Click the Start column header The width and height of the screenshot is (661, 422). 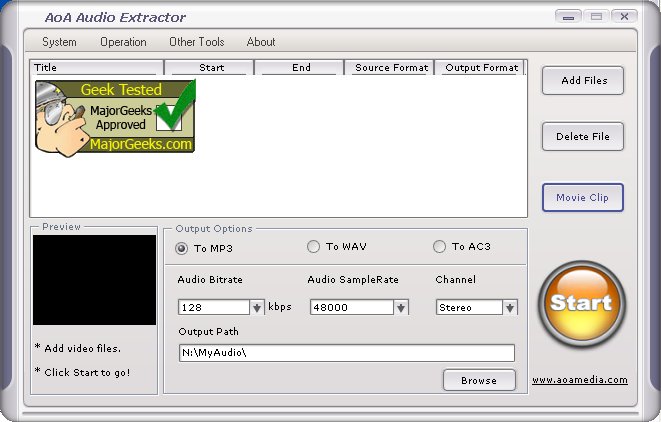(x=209, y=67)
